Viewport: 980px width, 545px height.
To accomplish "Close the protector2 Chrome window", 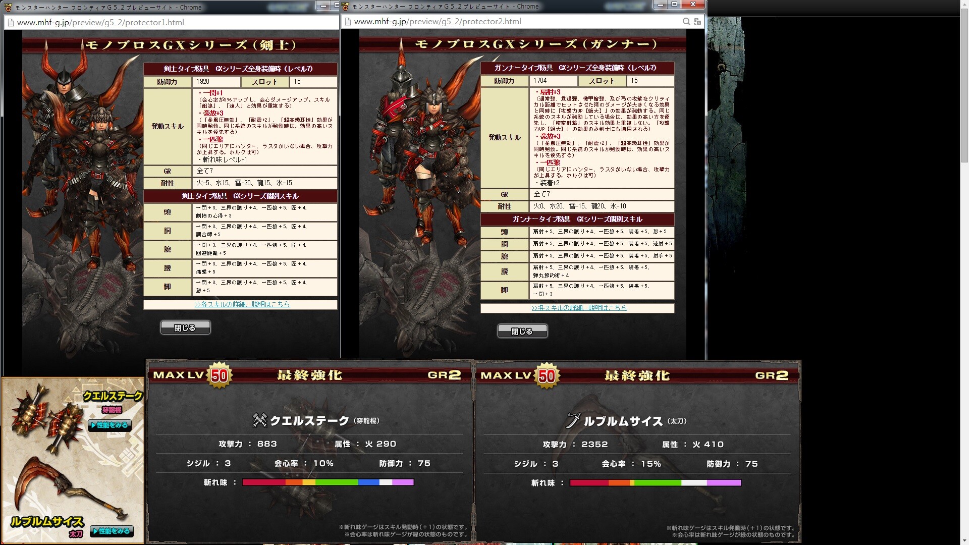I will [693, 5].
